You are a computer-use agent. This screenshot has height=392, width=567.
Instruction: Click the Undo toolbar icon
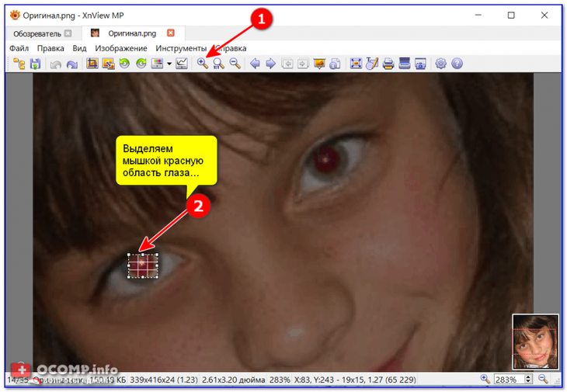click(55, 64)
